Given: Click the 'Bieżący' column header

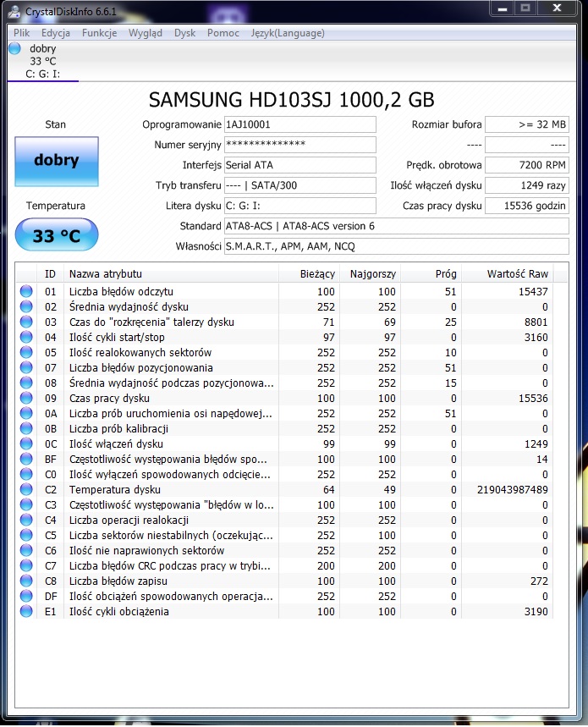Looking at the screenshot, I should (x=309, y=273).
